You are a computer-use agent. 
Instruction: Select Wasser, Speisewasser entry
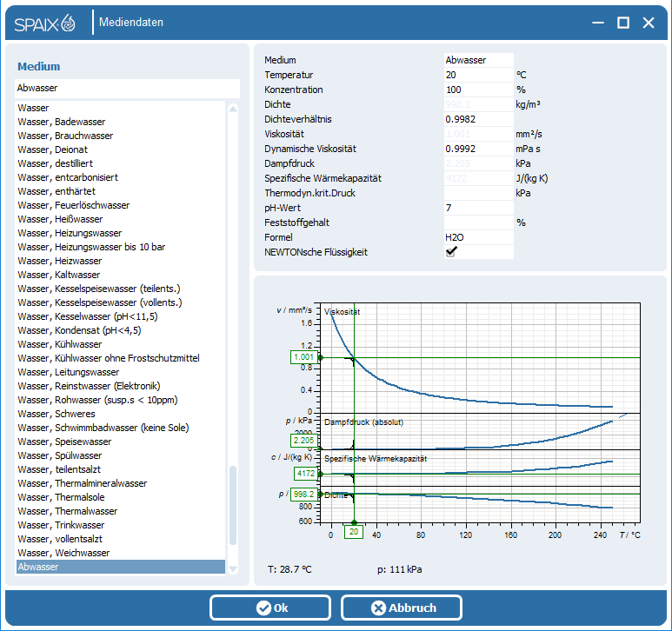121,442
